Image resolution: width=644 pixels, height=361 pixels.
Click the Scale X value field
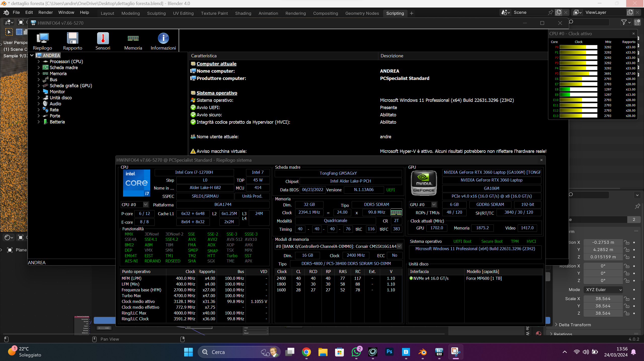pos(603,299)
